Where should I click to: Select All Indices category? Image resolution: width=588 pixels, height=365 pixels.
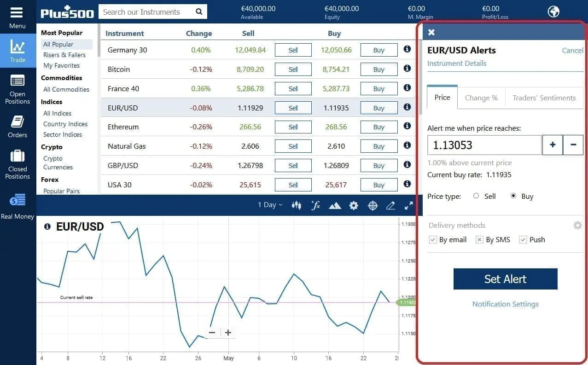(x=57, y=113)
